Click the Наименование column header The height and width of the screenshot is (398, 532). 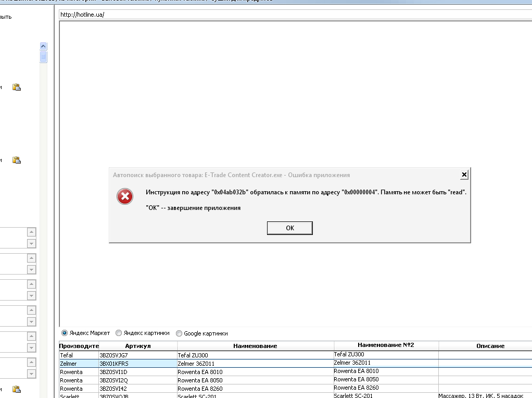[x=255, y=346]
